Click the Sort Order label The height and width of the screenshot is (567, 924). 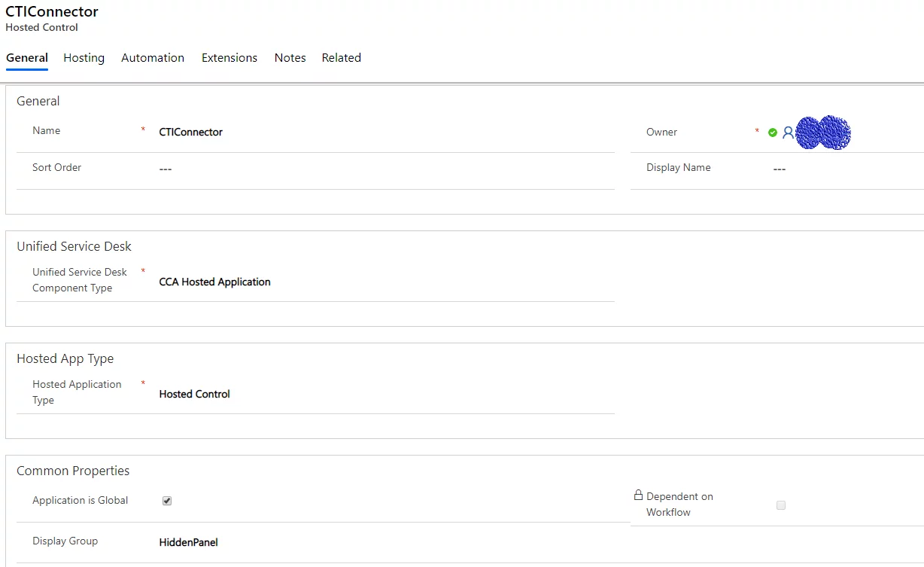[x=56, y=168]
